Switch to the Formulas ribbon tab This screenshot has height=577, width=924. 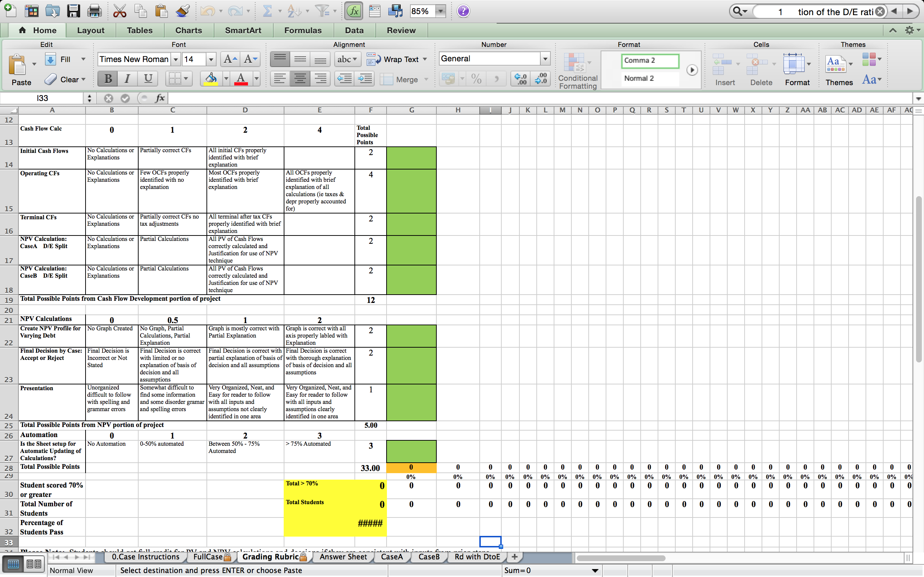(303, 30)
